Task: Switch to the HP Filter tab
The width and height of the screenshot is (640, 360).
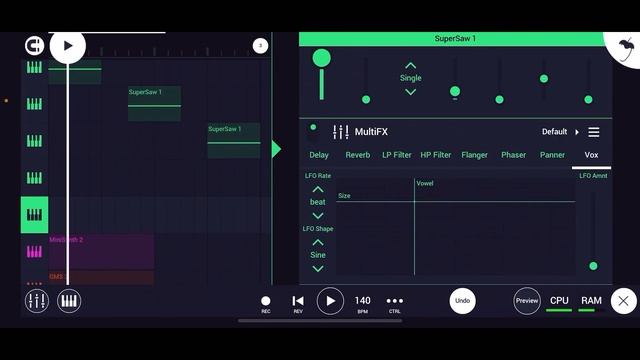Action: (x=436, y=155)
